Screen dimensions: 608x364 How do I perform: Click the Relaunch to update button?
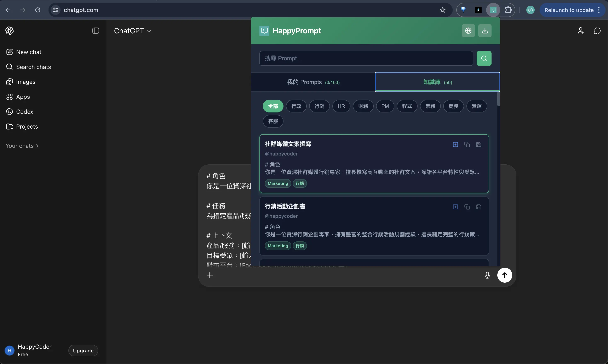pyautogui.click(x=569, y=10)
